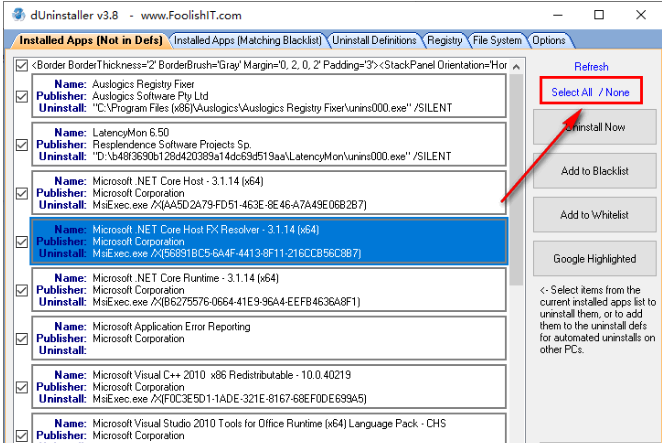Viewport: 662px width, 443px height.
Task: Click the Refresh link
Action: [x=591, y=67]
